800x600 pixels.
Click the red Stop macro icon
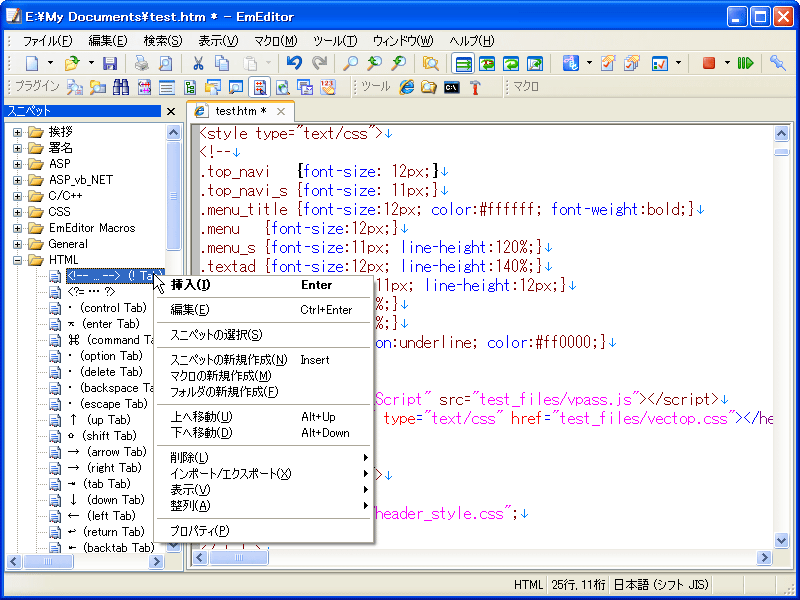tap(709, 63)
